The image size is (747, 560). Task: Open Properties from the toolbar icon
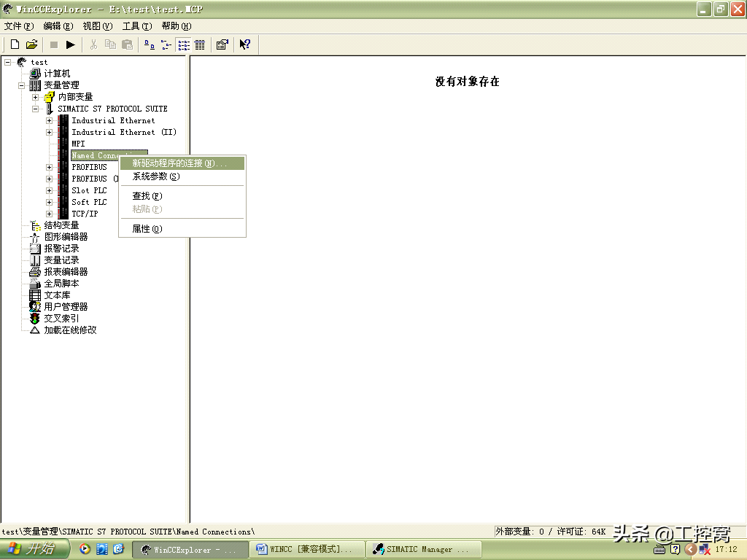tap(222, 44)
